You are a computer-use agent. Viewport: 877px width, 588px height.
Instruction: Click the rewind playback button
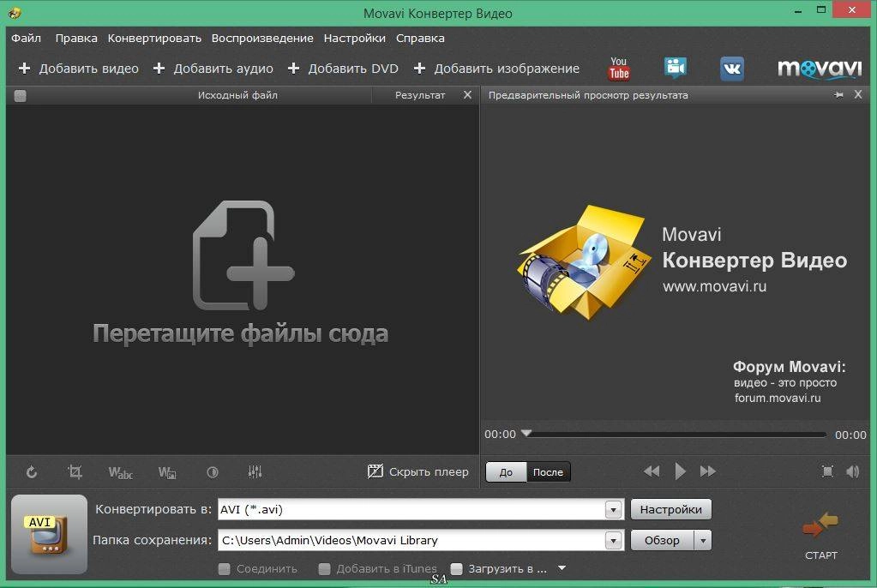[x=652, y=471]
